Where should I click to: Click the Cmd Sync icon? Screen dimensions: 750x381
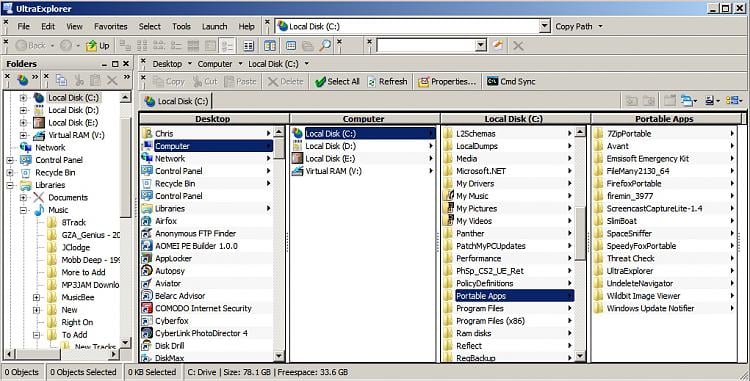click(492, 82)
